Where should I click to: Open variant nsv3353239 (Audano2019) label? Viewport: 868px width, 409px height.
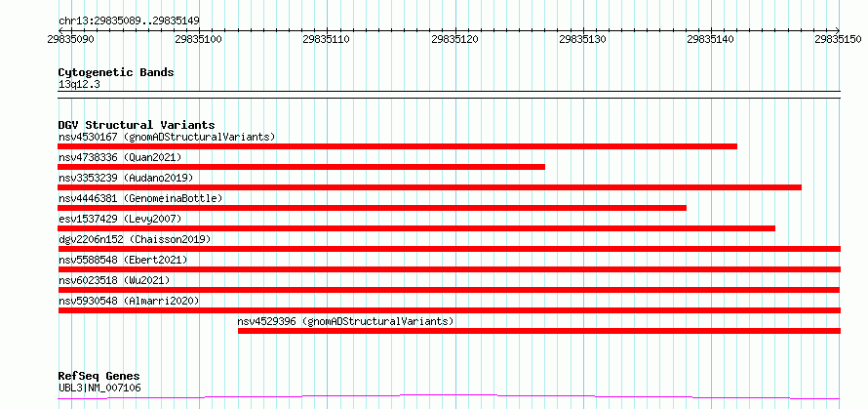126,178
